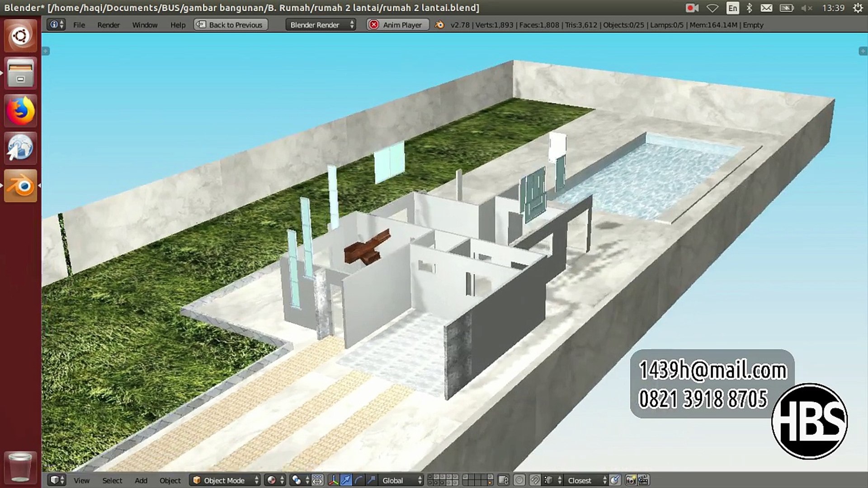Select the first scene layer square
The image size is (868, 488).
pyautogui.click(x=430, y=477)
